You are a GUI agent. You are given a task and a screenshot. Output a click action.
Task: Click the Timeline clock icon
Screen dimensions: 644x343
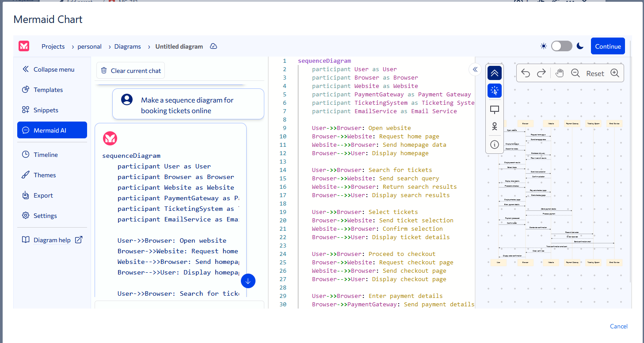[x=26, y=155]
